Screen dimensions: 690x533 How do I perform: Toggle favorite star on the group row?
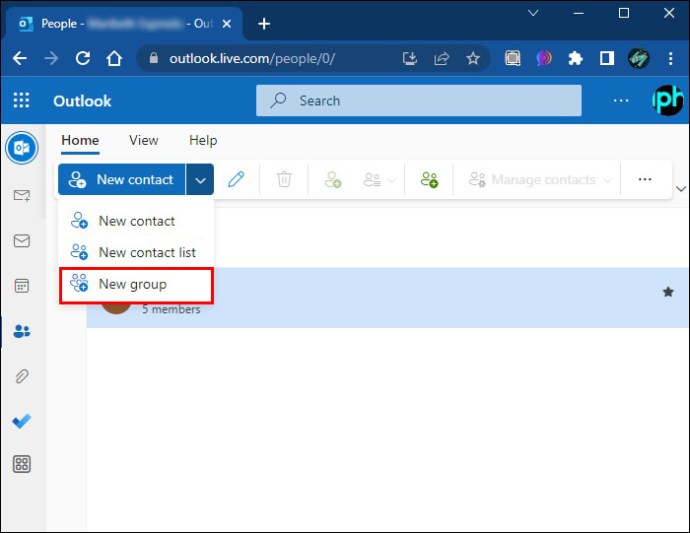click(x=668, y=292)
